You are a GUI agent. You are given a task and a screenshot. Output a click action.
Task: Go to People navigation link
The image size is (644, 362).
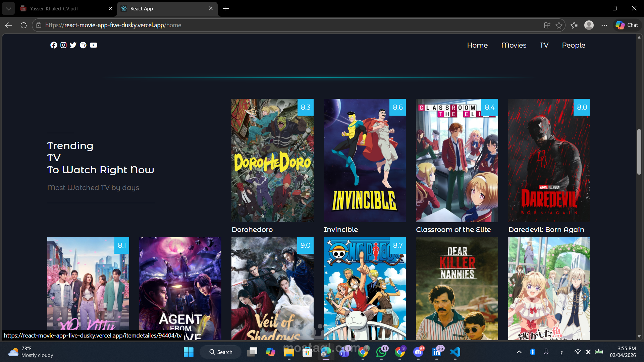click(574, 45)
